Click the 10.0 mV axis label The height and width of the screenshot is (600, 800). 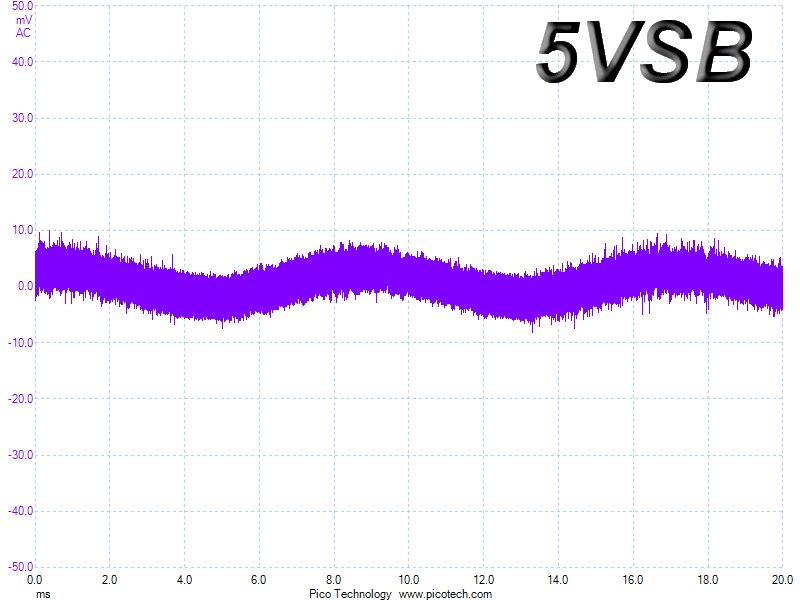point(22,230)
